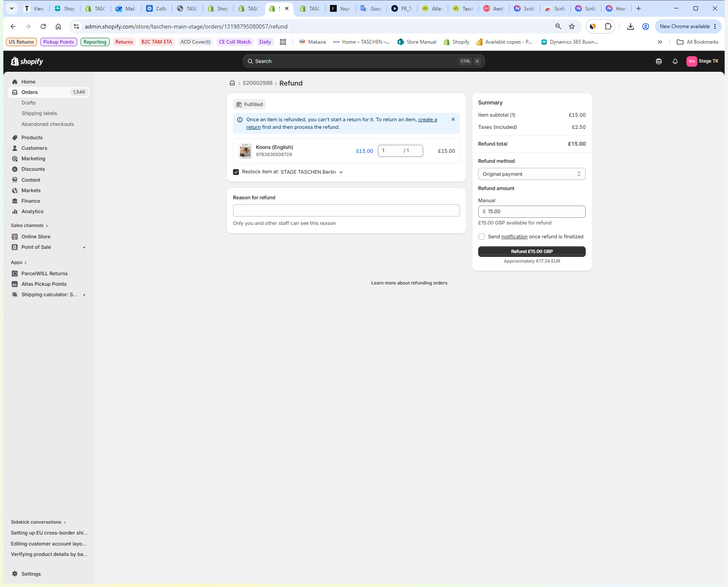The image size is (728, 587).
Task: Open the Pickup Points bookmark
Action: pyautogui.click(x=58, y=42)
